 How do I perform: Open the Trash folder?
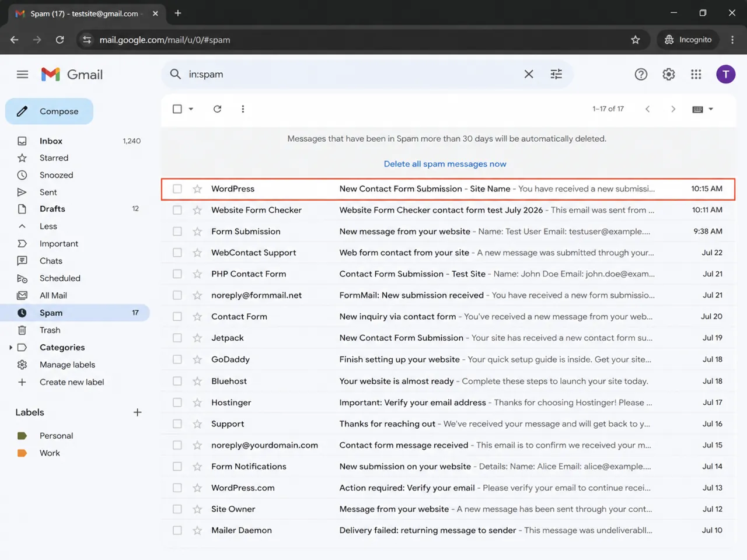(x=75, y=330)
